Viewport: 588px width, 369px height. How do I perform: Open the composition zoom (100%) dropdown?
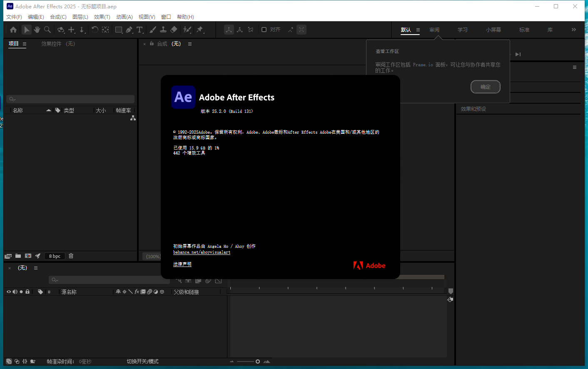[x=153, y=256]
